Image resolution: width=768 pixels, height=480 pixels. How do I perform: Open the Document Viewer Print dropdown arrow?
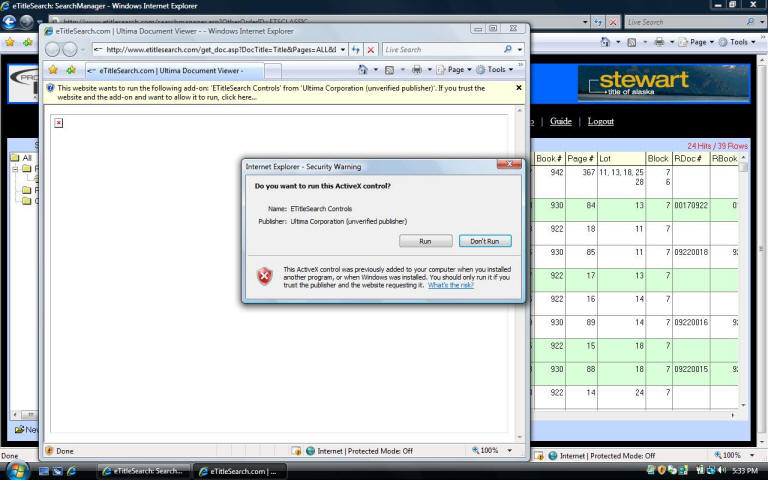pos(430,70)
